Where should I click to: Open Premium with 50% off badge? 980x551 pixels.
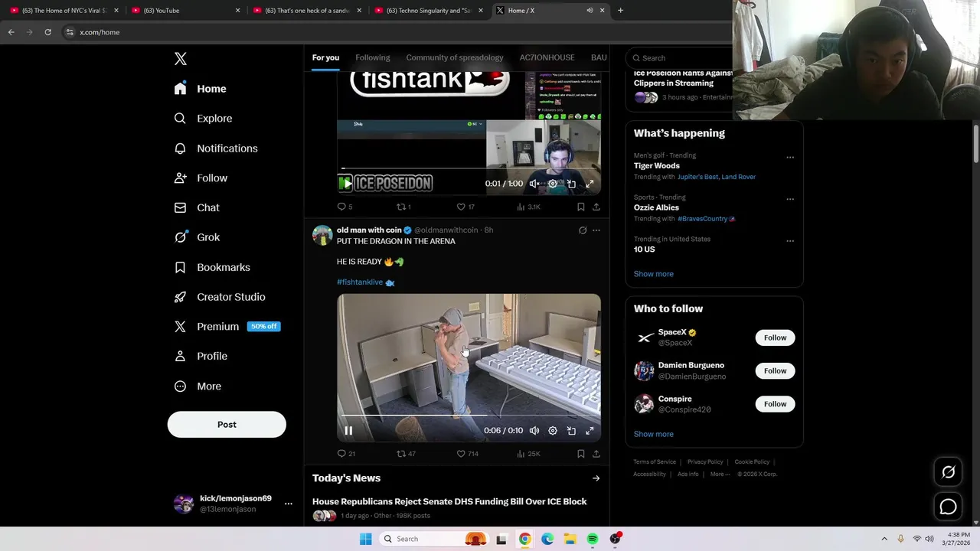coord(227,327)
